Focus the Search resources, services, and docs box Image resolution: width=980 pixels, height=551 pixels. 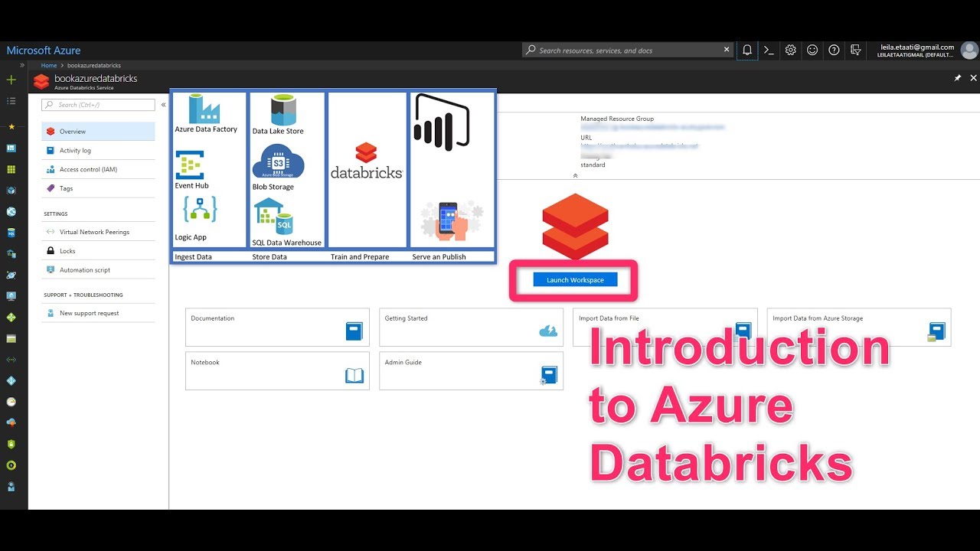[x=628, y=51]
